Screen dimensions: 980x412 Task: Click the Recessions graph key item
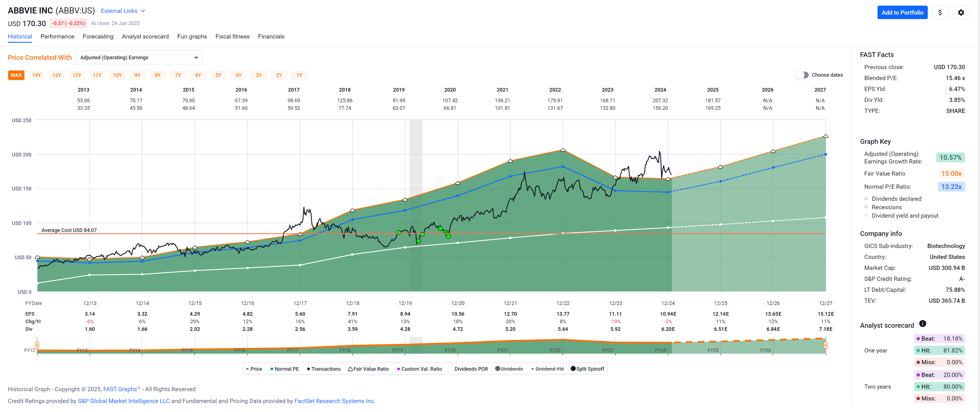(x=883, y=207)
